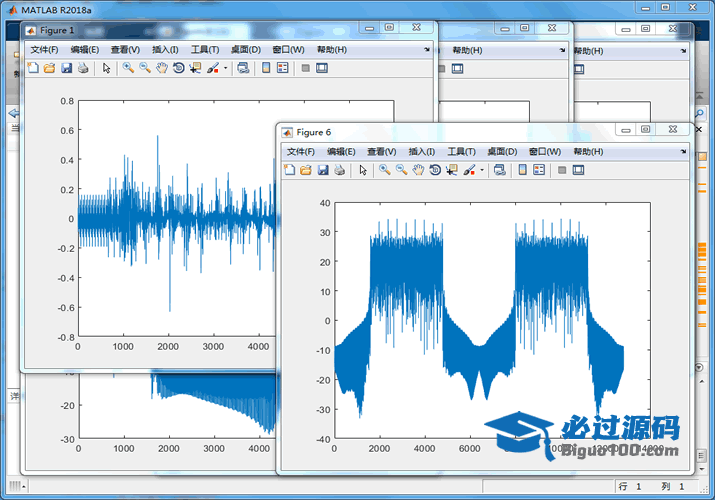
Task: Insert Legend via Figure 1 toolbar
Action: [283, 68]
